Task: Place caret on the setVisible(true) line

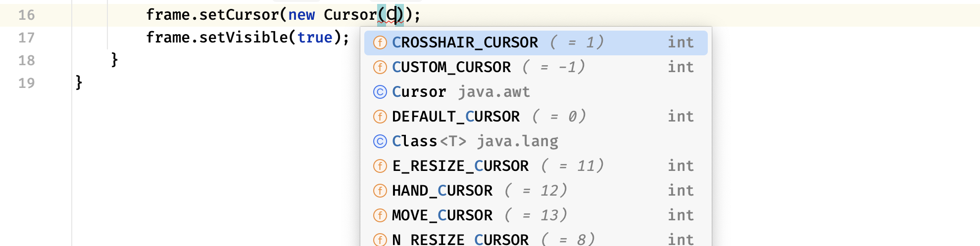Action: pos(247,38)
